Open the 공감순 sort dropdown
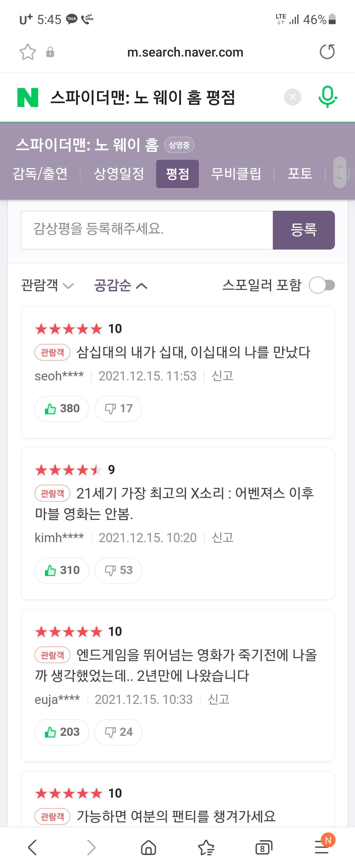 [x=121, y=285]
